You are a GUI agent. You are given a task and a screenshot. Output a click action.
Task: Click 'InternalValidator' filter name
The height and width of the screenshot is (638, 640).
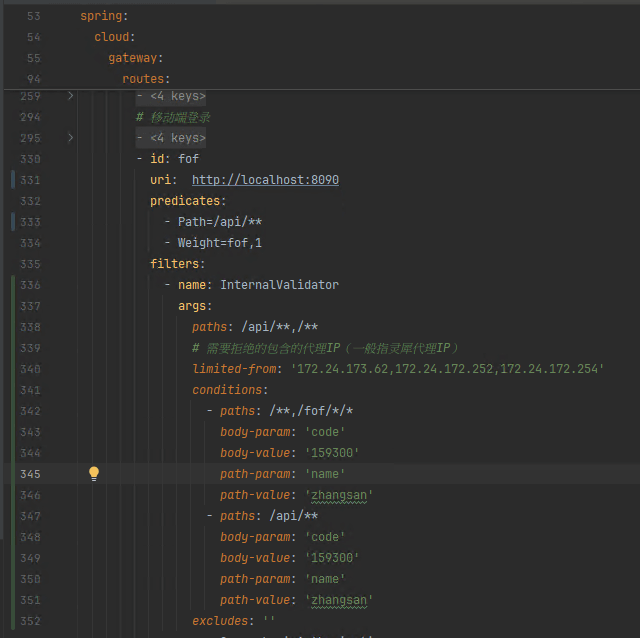click(x=280, y=285)
